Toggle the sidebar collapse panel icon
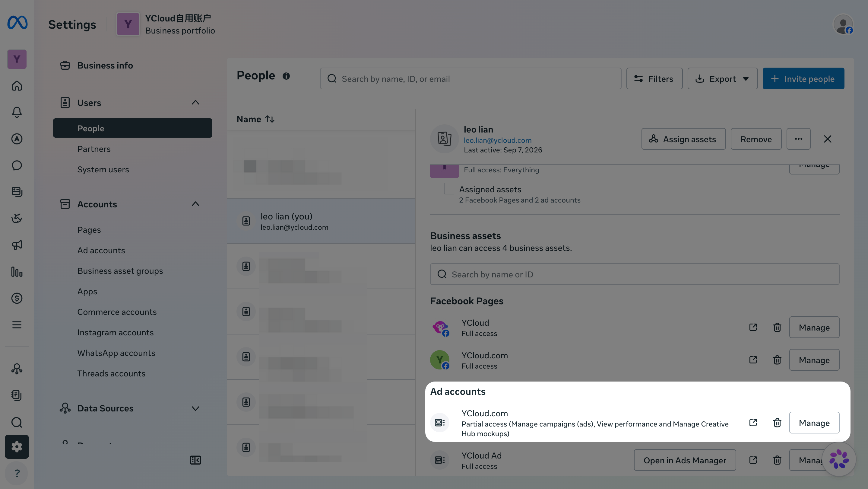 click(195, 460)
